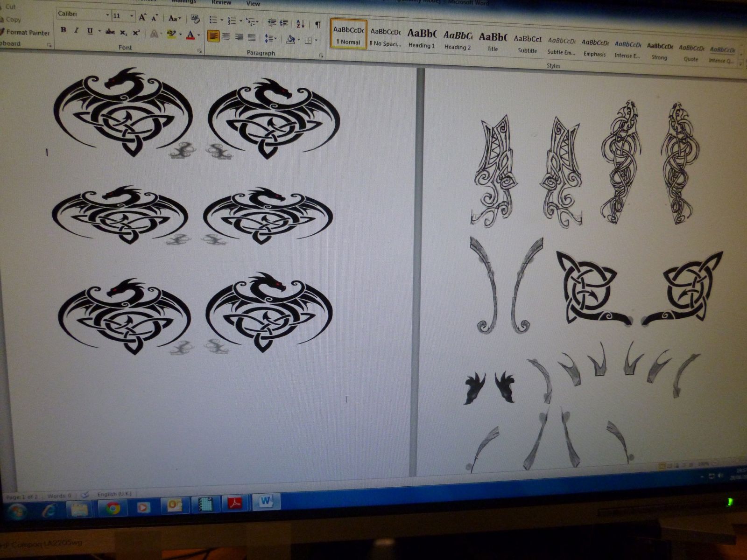Click the Clear Formatting icon

[195, 19]
